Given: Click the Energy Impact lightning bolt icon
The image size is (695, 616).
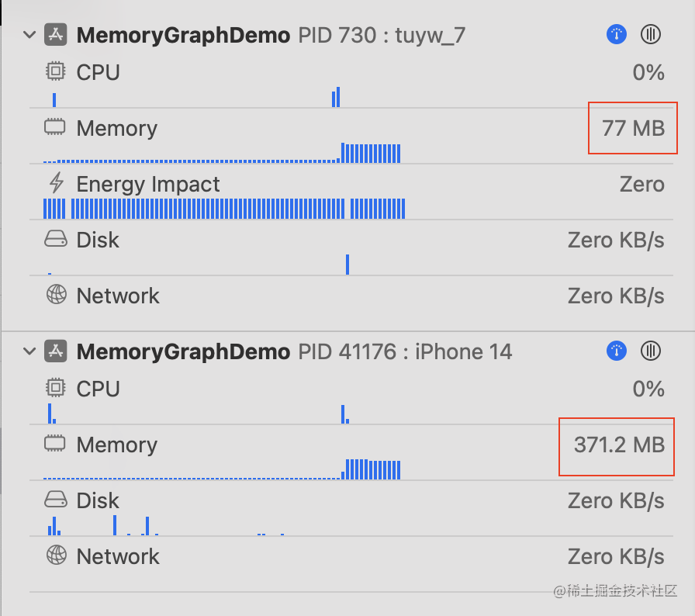Looking at the screenshot, I should [57, 183].
